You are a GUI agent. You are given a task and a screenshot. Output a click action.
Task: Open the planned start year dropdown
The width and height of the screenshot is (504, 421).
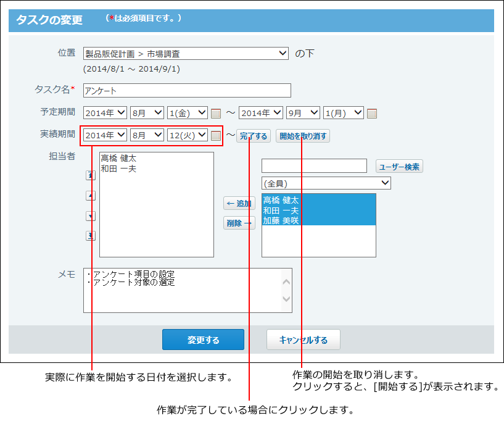105,113
